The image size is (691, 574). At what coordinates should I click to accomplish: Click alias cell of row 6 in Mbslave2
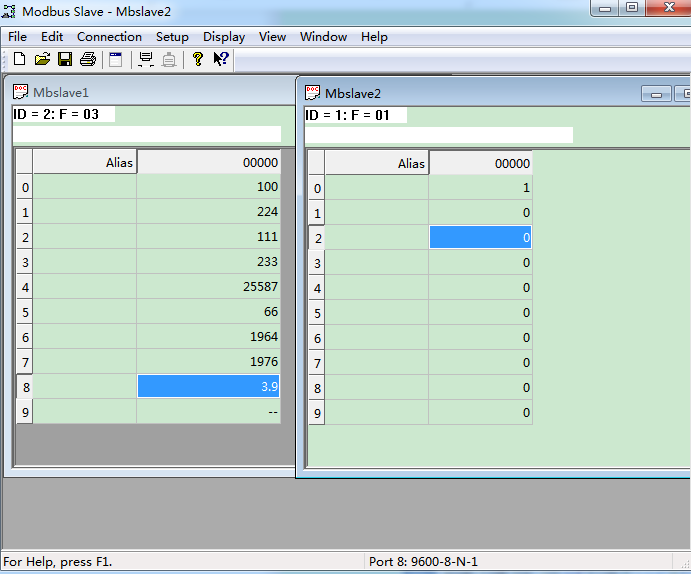(377, 338)
